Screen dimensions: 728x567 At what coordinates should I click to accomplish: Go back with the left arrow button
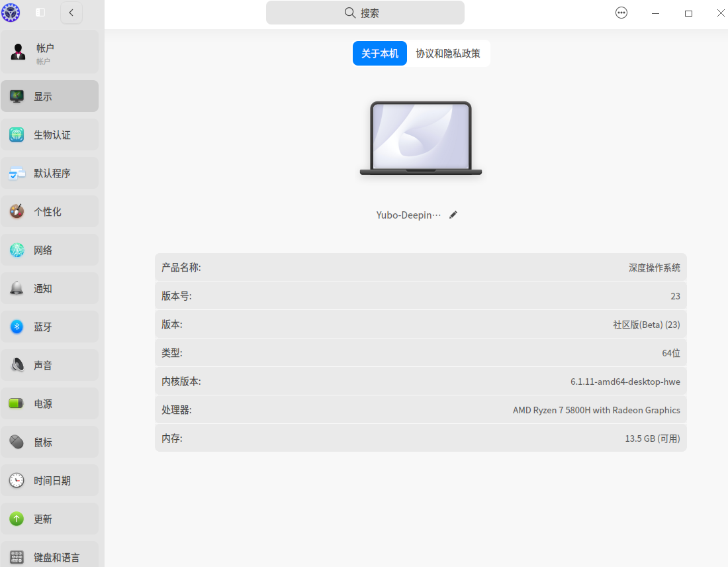tap(71, 13)
